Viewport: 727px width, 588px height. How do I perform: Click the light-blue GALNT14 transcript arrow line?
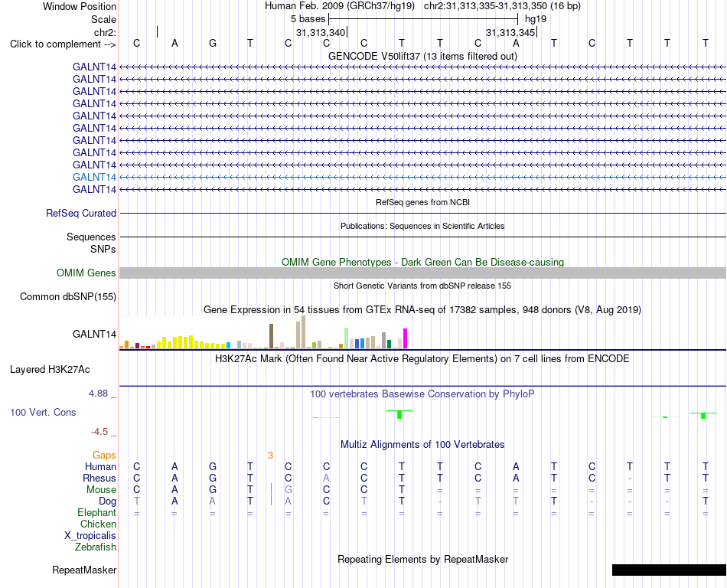pos(422,177)
